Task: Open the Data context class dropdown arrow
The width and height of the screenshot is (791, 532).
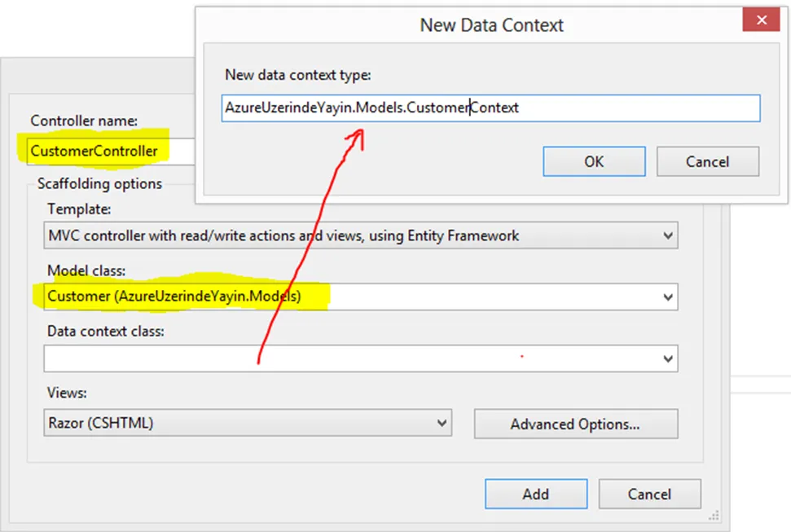Action: coord(668,358)
